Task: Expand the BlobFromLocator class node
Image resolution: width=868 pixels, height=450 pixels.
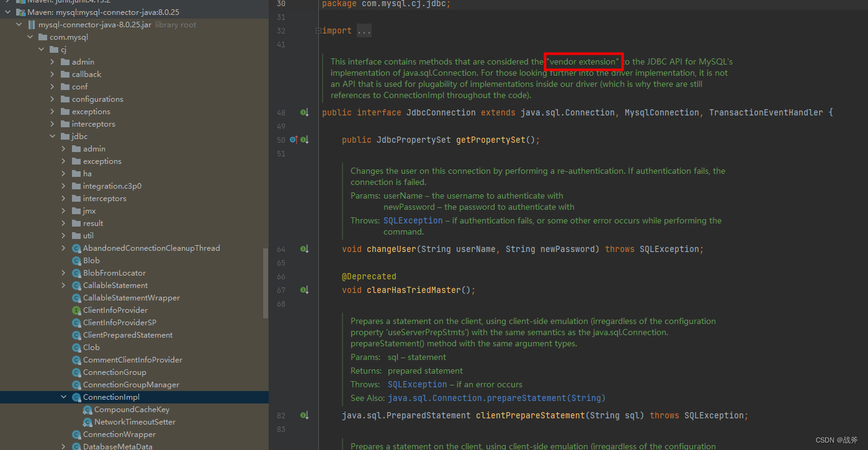Action: (x=64, y=273)
